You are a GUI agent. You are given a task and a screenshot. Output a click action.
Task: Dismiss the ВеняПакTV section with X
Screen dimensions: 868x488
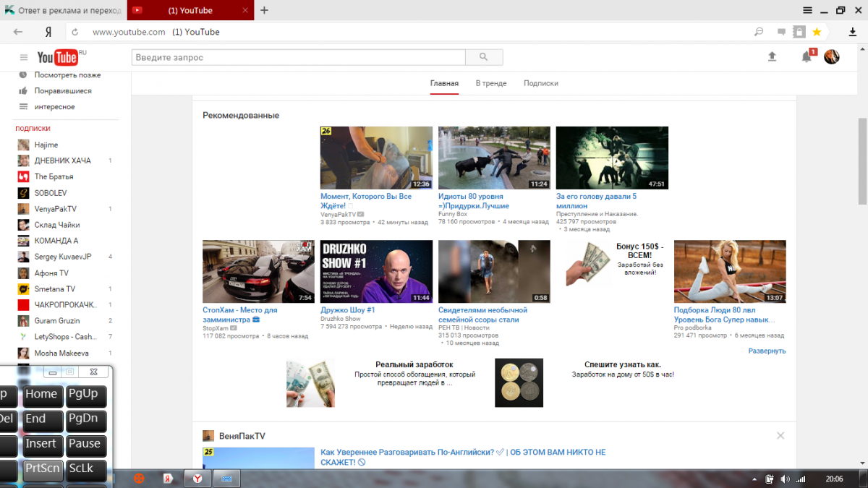tap(780, 435)
